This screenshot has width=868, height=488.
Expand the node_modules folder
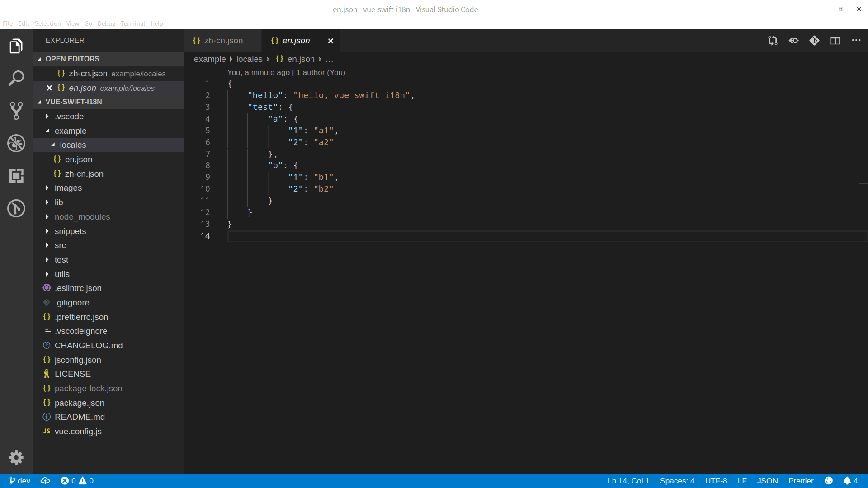click(x=82, y=217)
